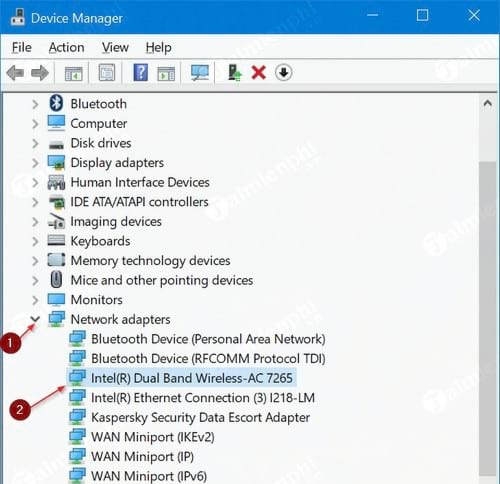Expand the Display adapters node
Screen dimensions: 500x484
click(35, 163)
